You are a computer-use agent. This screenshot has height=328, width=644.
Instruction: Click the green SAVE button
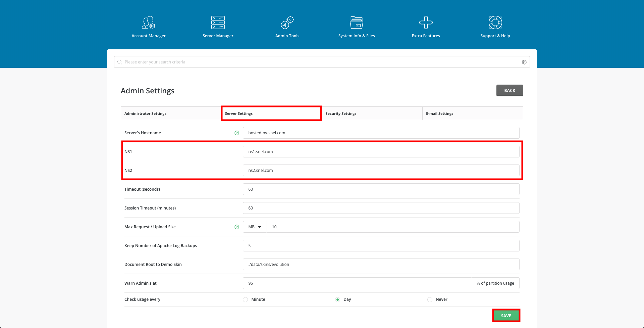pyautogui.click(x=506, y=316)
